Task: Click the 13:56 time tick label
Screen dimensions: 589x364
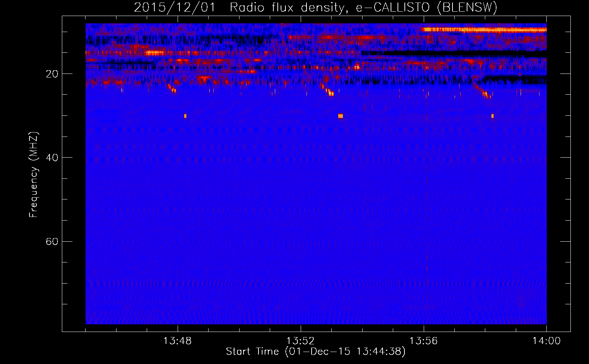Action: tap(423, 341)
